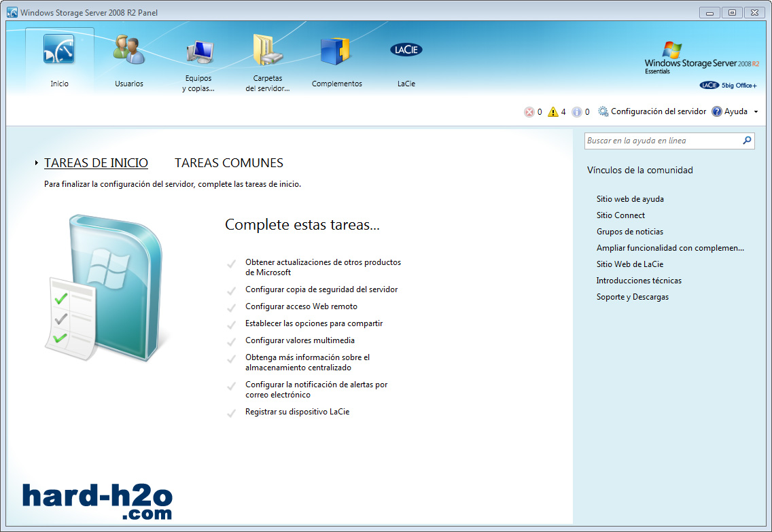Click the server settings gear icon
Screen dimensions: 772x532
[603, 111]
